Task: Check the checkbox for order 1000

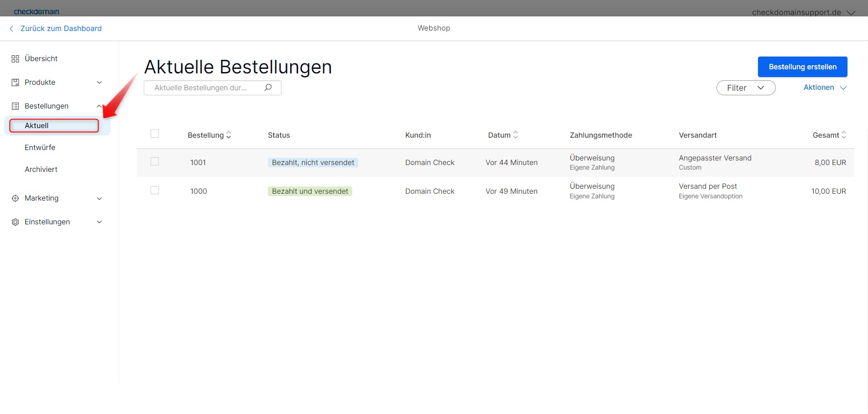Action: tap(155, 190)
